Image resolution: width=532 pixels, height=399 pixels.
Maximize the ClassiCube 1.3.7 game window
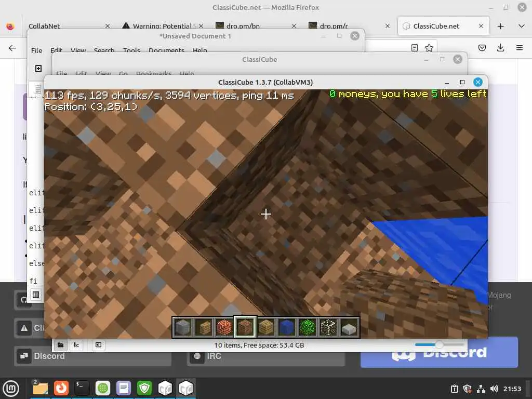click(462, 82)
